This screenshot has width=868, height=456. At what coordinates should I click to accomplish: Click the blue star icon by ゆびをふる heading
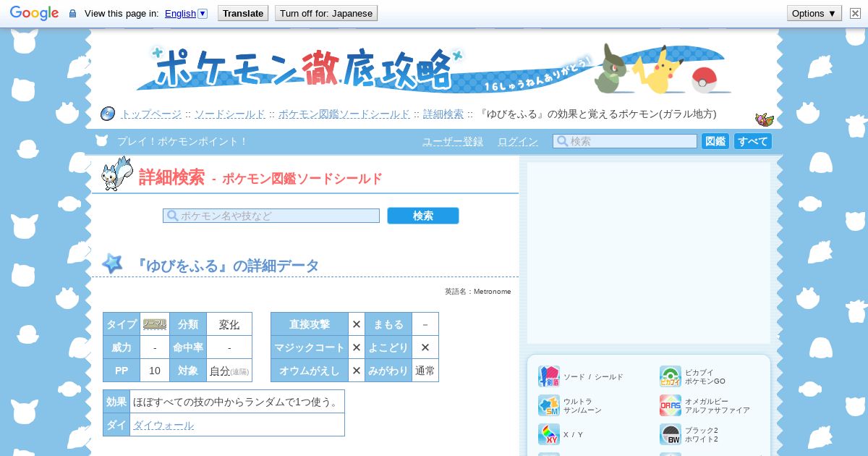pyautogui.click(x=112, y=263)
